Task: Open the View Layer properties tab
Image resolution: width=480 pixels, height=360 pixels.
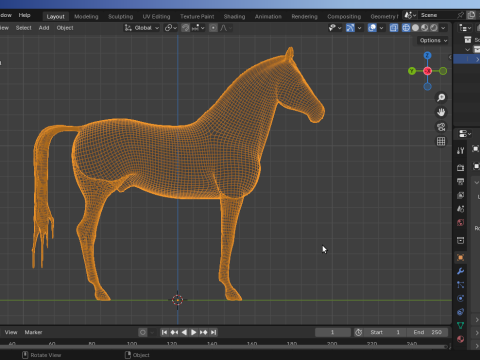Action: 461,195
